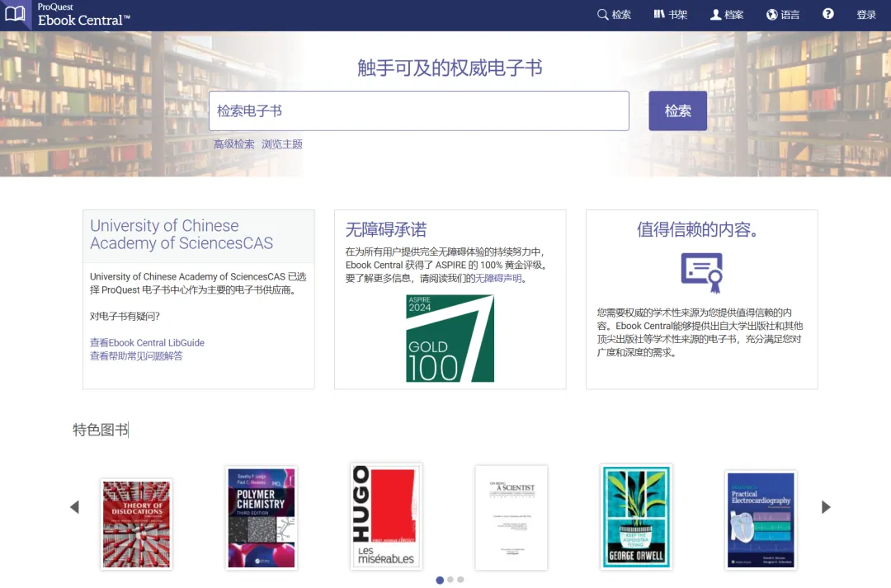Click the 无障碍承诺 heading
The image size is (891, 588).
coord(386,229)
